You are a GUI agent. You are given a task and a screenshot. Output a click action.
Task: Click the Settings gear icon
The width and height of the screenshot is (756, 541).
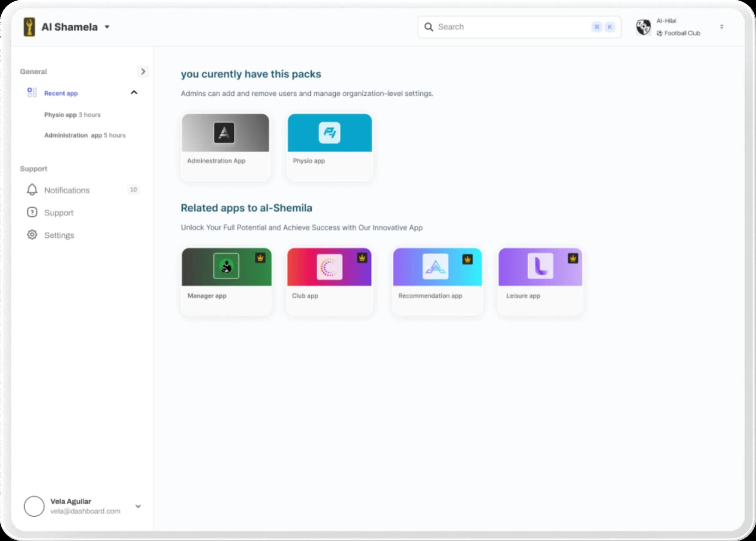pyautogui.click(x=32, y=235)
